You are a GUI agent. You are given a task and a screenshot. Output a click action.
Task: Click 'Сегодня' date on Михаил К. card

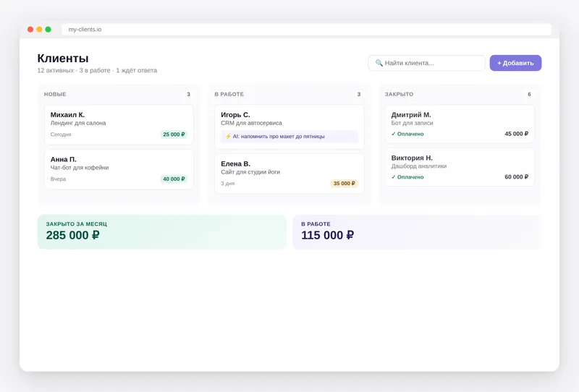click(61, 135)
